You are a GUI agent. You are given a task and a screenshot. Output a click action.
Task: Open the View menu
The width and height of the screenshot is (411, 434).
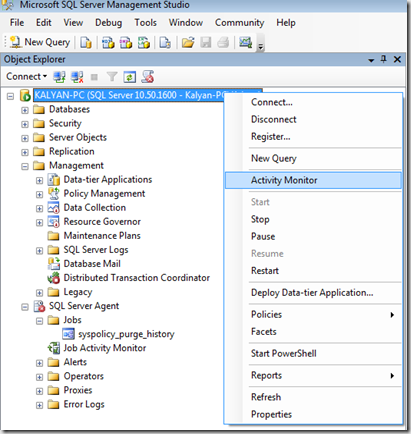click(73, 23)
